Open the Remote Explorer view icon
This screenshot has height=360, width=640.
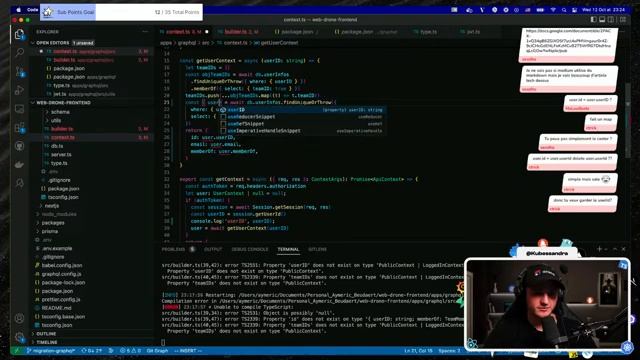click(x=19, y=109)
